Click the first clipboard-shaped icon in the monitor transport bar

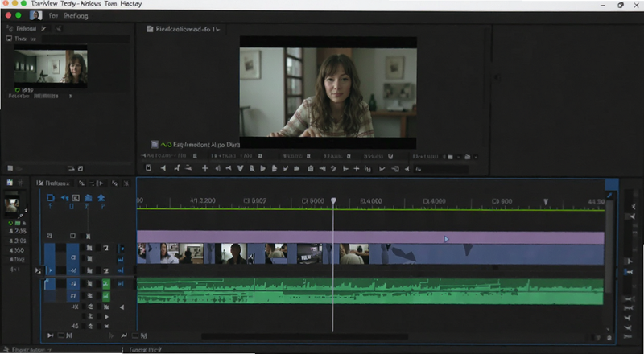click(149, 168)
